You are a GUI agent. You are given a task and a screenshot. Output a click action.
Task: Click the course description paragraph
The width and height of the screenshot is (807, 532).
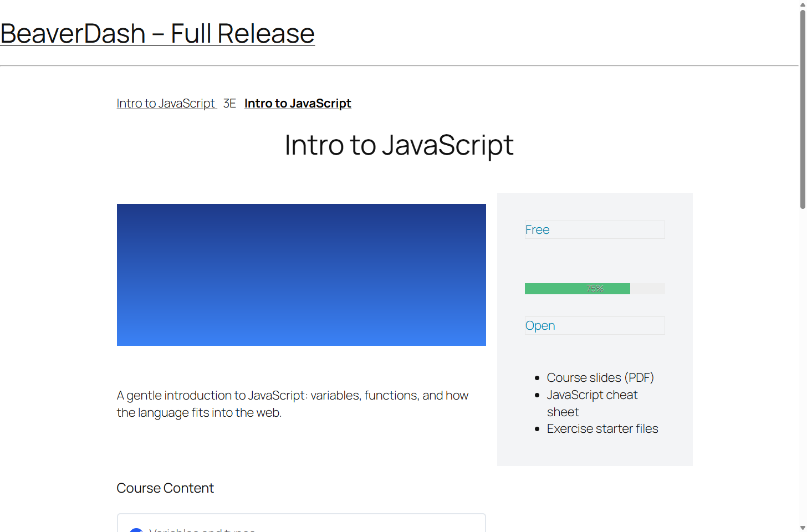[293, 404]
